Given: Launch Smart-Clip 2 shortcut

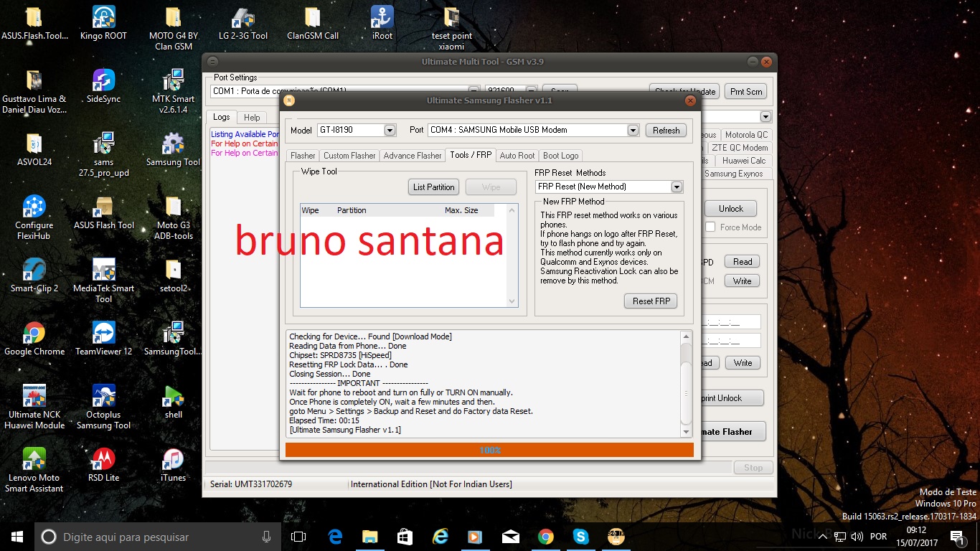Looking at the screenshot, I should pos(34,276).
